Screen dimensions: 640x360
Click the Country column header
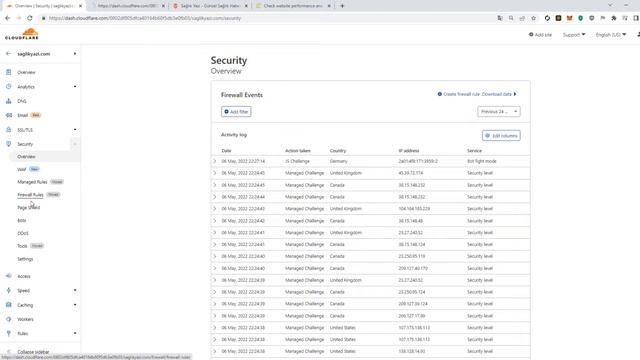click(x=338, y=151)
